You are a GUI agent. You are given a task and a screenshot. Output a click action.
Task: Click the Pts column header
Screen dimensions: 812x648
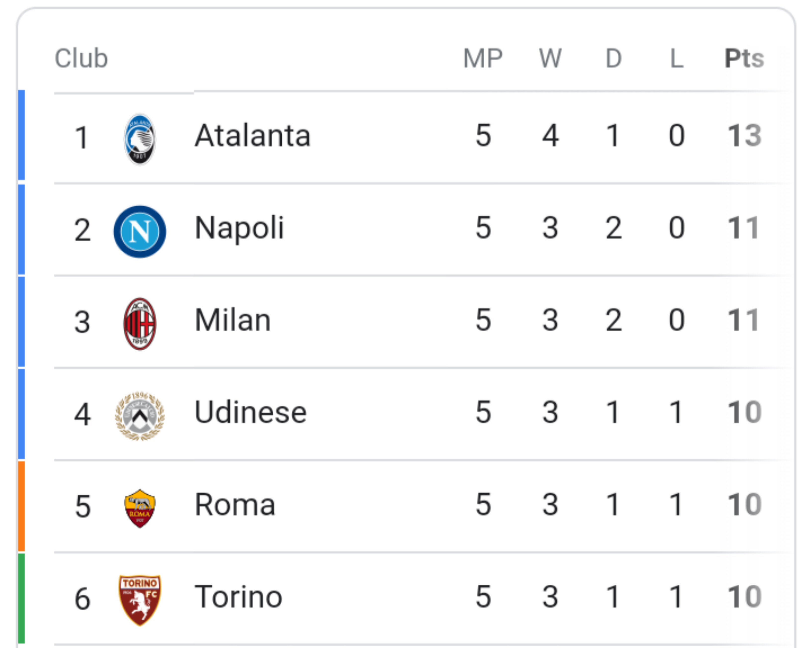pos(745,59)
